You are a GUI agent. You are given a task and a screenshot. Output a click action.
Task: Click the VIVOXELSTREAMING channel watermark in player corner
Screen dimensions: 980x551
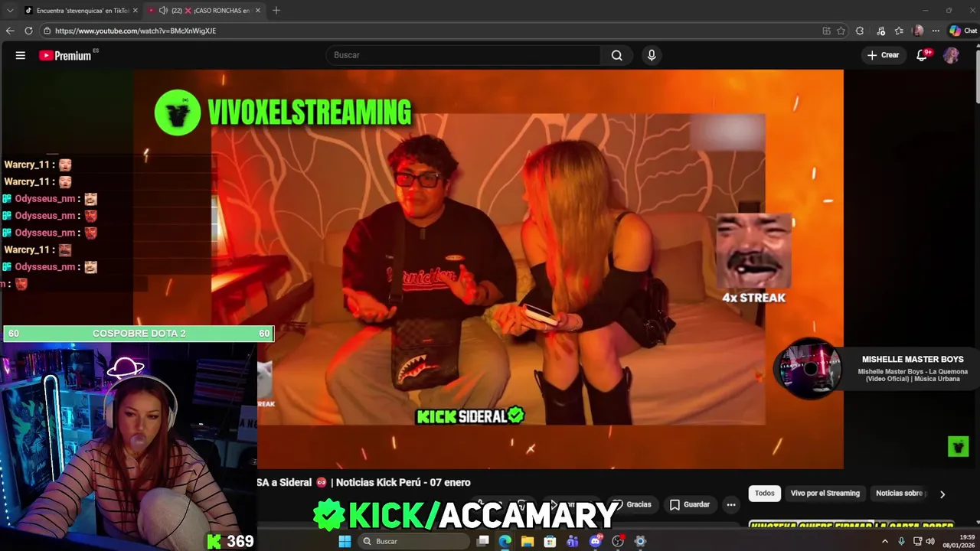958,446
